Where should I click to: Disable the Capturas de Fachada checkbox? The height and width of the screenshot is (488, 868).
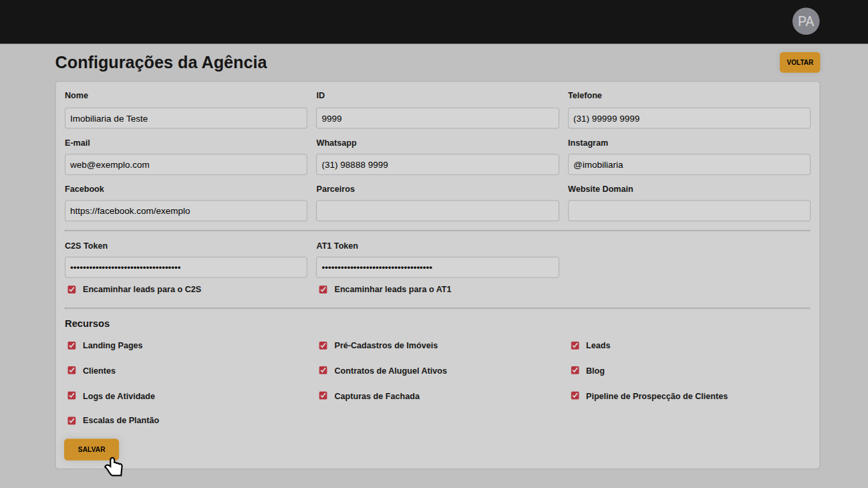coord(323,396)
